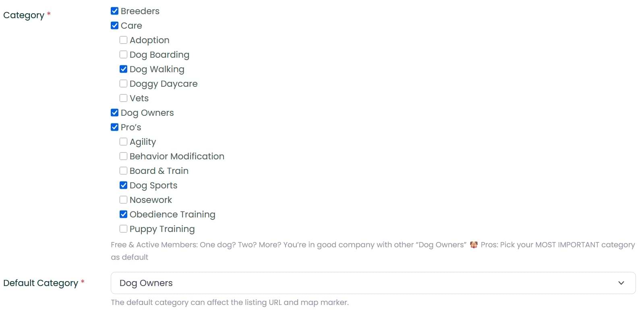Image resolution: width=644 pixels, height=311 pixels.
Task: Uncheck the Dog Sports checkbox
Action: [124, 185]
